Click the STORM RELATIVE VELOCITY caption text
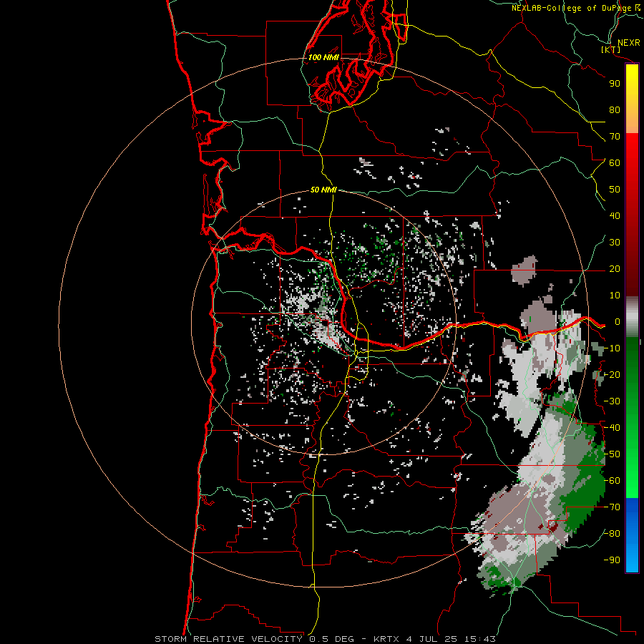The image size is (644, 644). [x=228, y=639]
